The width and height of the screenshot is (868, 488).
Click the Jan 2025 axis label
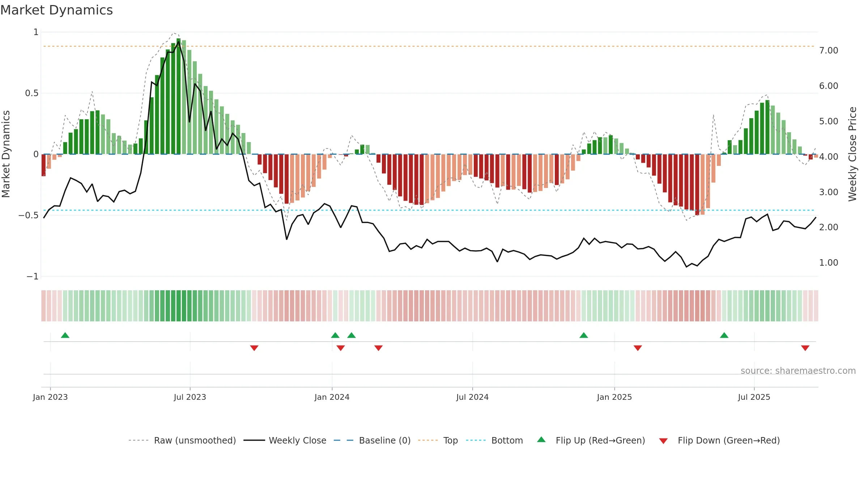click(x=614, y=397)
